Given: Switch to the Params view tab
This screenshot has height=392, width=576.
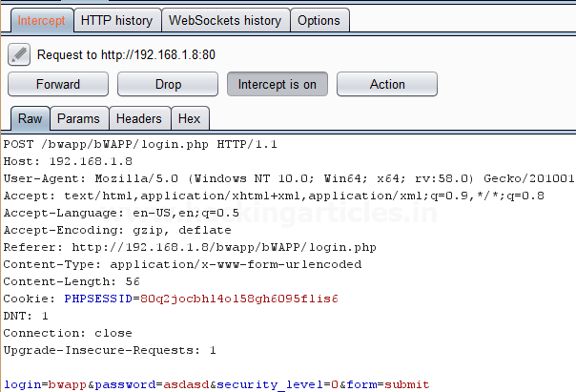Looking at the screenshot, I should (79, 118).
